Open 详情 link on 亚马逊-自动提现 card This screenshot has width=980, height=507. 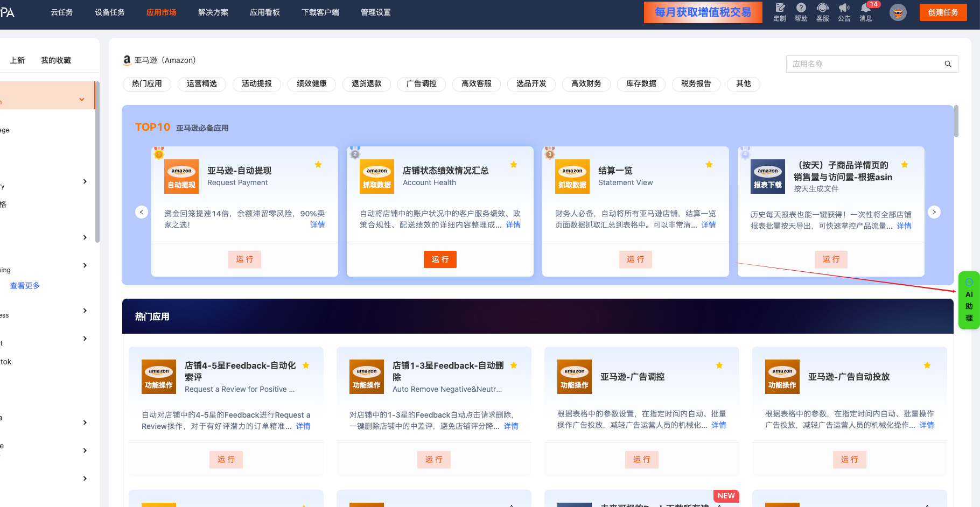pyautogui.click(x=318, y=225)
